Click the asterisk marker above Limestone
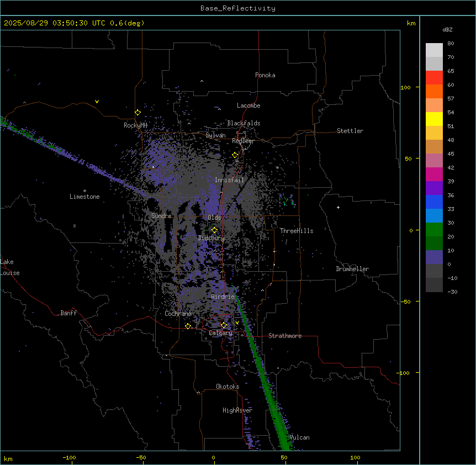Image resolution: width=476 pixels, height=465 pixels. [x=84, y=191]
